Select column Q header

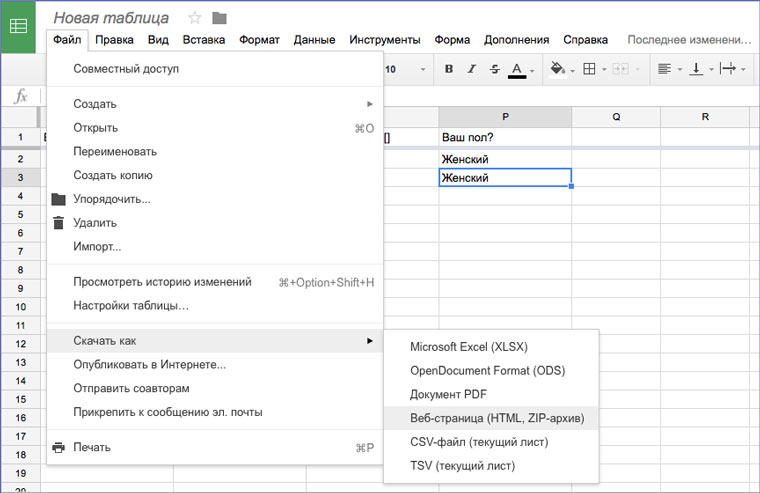616,117
